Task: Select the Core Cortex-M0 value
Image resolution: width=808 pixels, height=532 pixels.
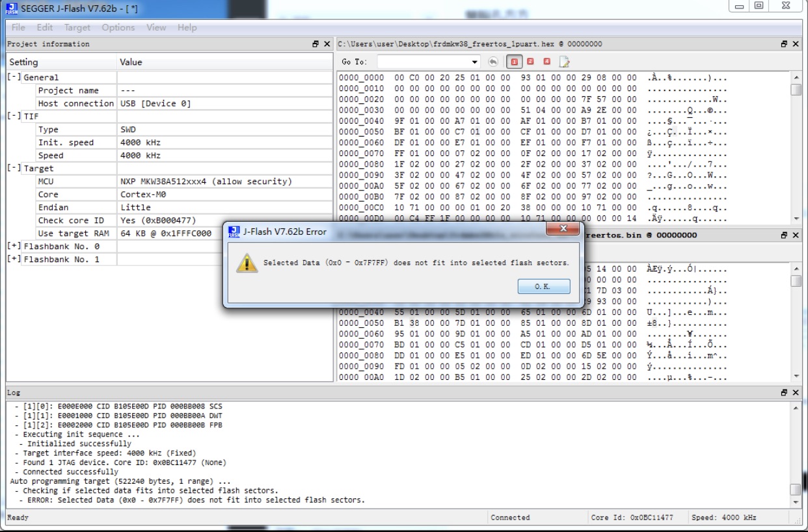Action: tap(144, 194)
